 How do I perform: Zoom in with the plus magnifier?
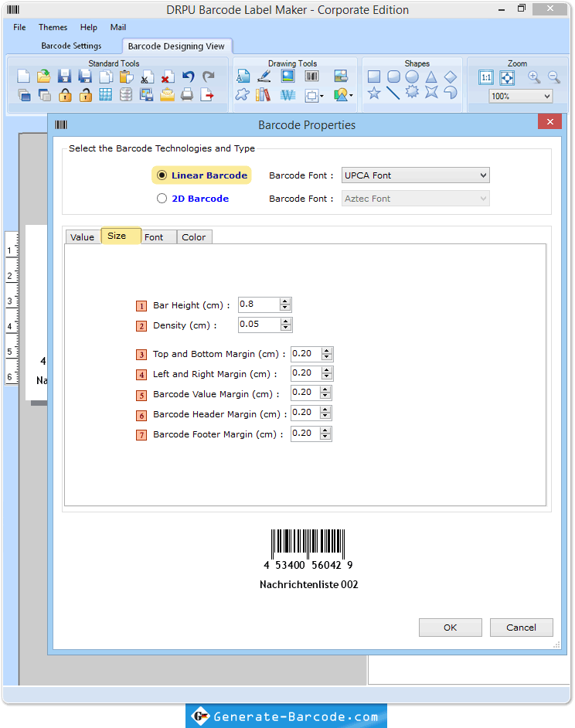pos(534,77)
